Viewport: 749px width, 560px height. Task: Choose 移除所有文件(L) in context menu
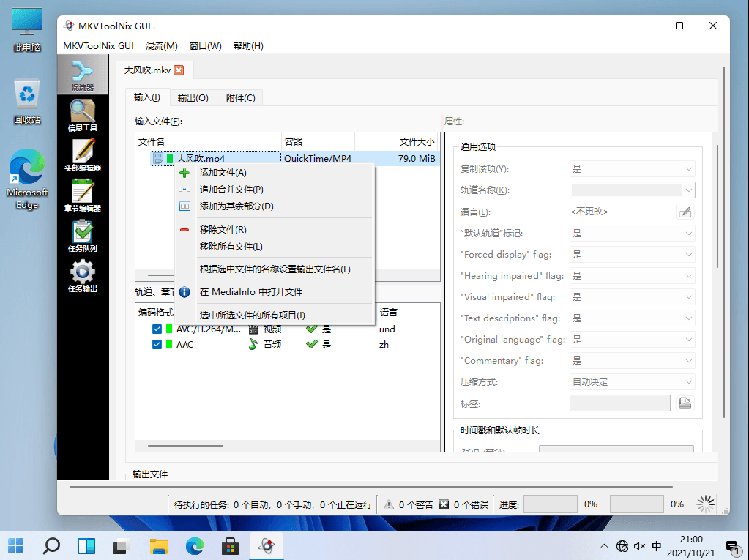275,247
